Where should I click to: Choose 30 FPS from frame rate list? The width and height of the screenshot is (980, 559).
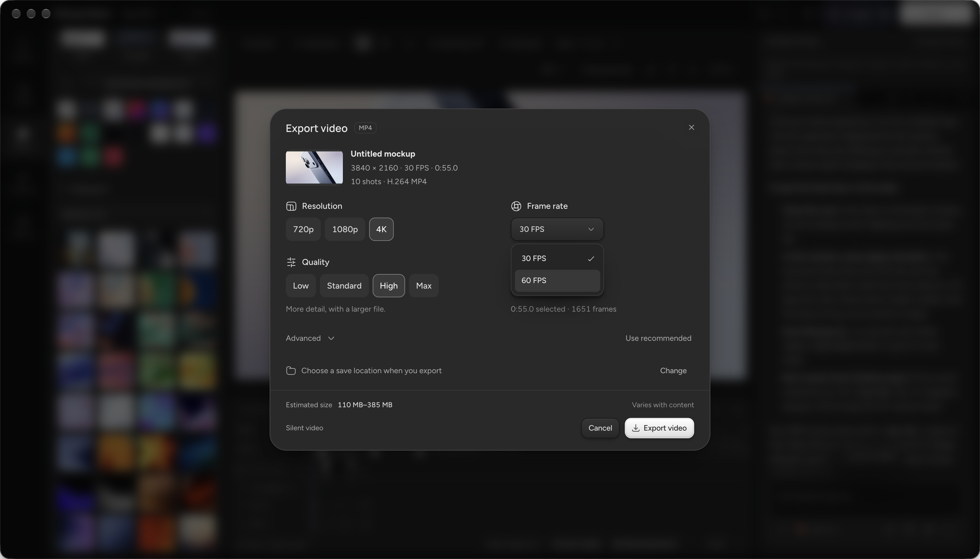point(557,258)
